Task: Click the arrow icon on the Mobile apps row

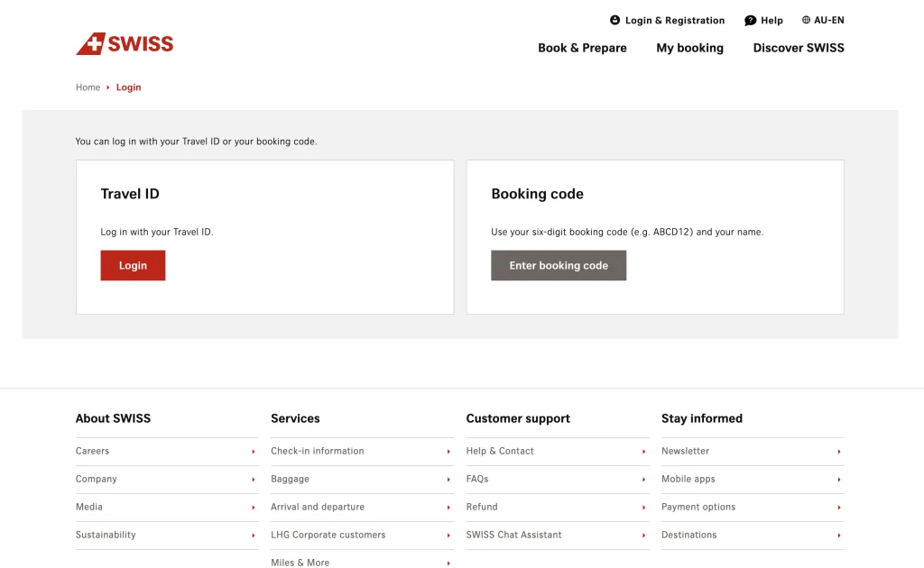Action: pos(839,480)
